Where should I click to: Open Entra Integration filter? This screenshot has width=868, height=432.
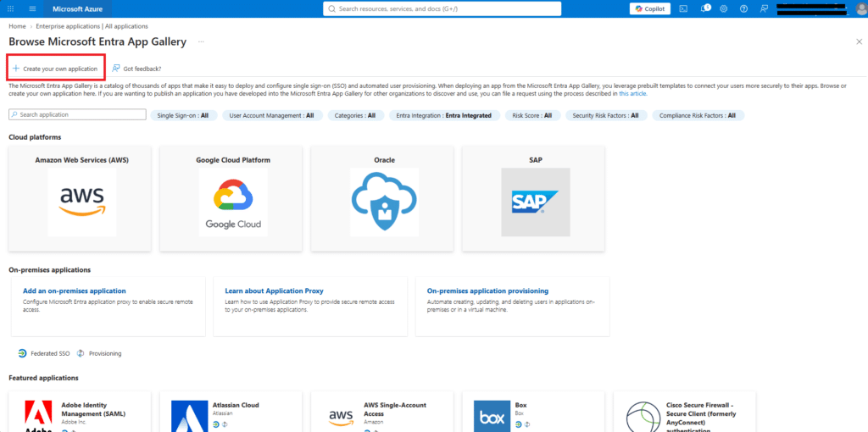click(x=443, y=115)
